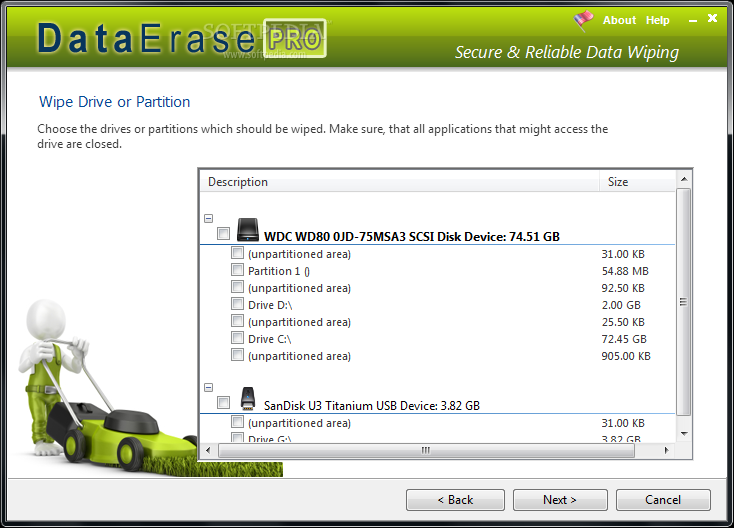
Task: Click the vertical scrollbar up arrow
Action: click(x=684, y=179)
